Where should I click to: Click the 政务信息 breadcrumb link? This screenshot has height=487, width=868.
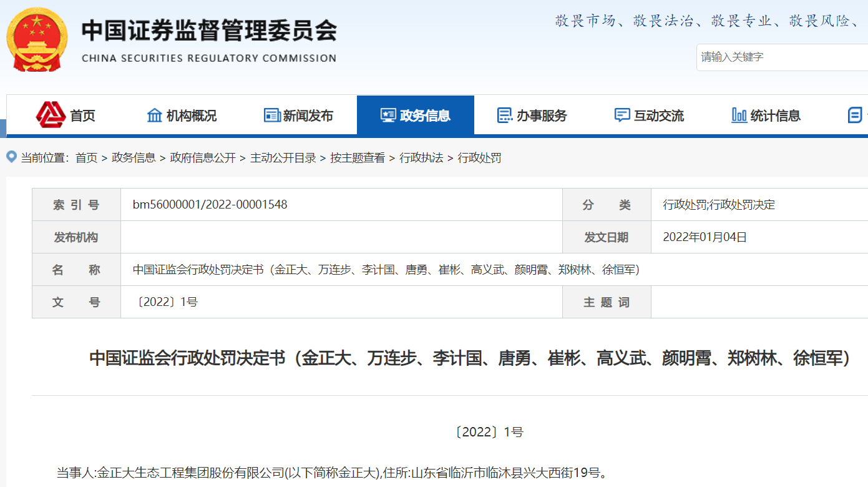click(134, 158)
